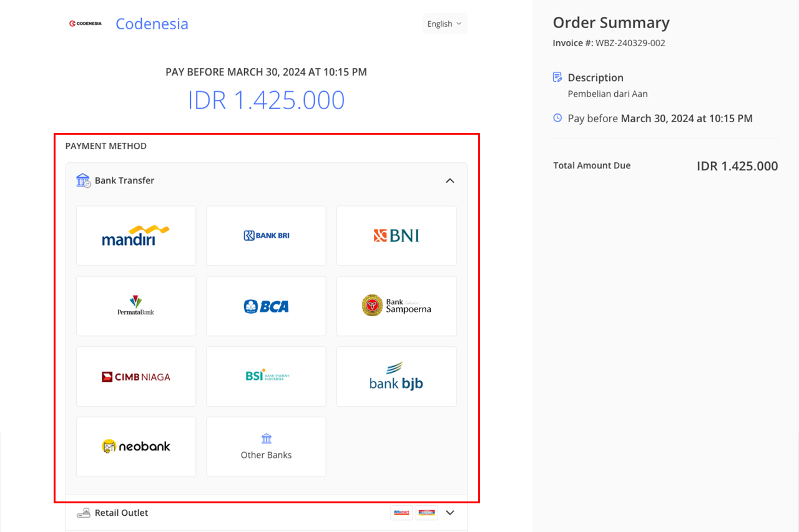Choose BSI Bank Syariah Indonesia
This screenshot has width=799, height=532.
pos(266,377)
